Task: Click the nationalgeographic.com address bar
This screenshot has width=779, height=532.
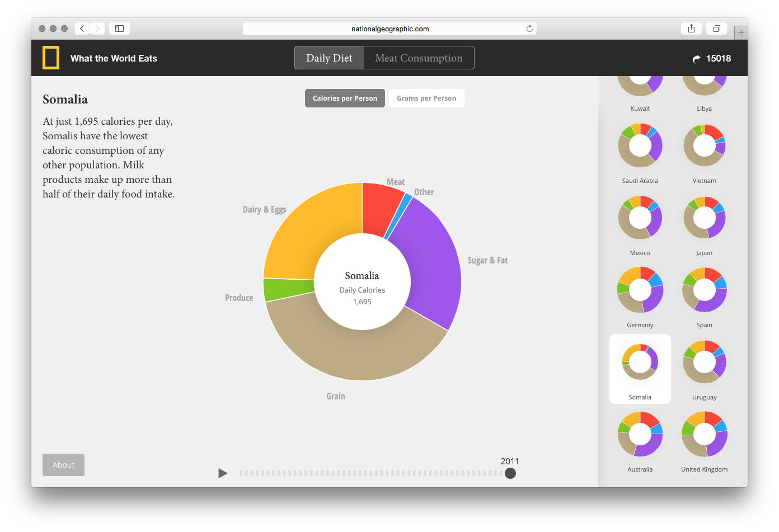Action: [389, 29]
